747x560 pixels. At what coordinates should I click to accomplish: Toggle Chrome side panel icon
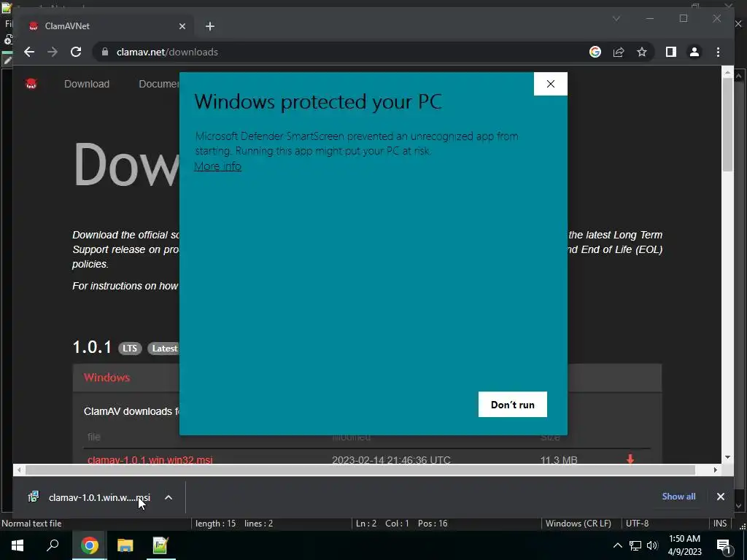point(671,52)
